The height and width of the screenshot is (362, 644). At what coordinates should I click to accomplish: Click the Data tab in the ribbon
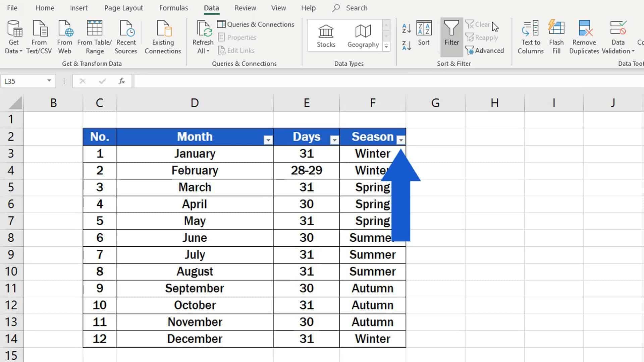click(x=211, y=8)
